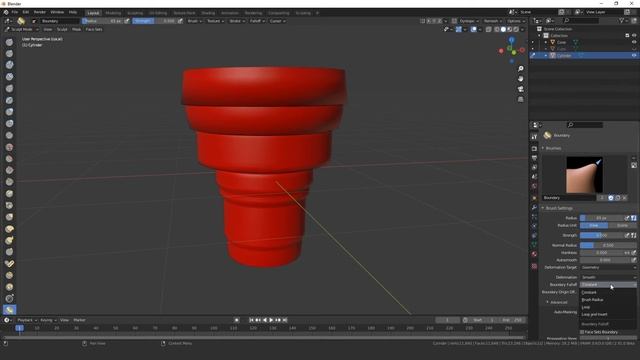This screenshot has height=360, width=640.
Task: Select the active Boundary brush tool
Action: (9, 310)
